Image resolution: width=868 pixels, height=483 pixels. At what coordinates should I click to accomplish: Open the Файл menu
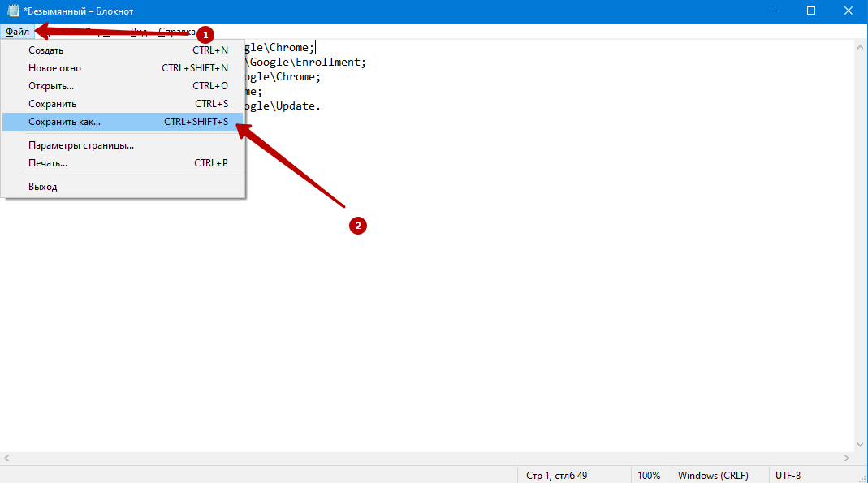(17, 32)
